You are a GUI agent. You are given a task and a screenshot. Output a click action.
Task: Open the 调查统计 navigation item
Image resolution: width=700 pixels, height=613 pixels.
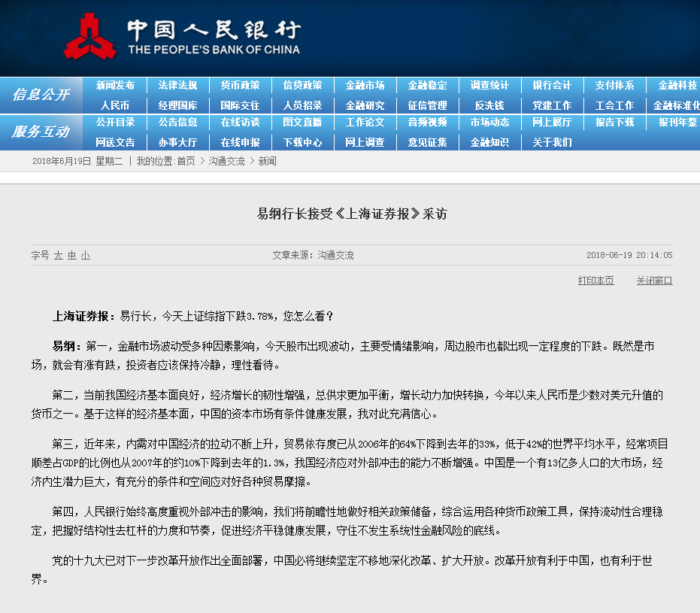tap(489, 86)
